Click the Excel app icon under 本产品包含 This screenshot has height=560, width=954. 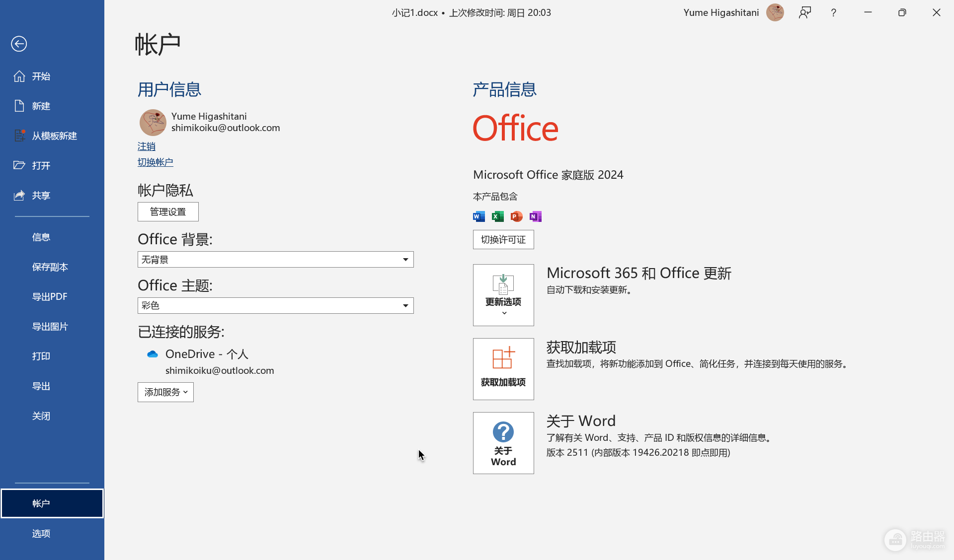point(498,216)
